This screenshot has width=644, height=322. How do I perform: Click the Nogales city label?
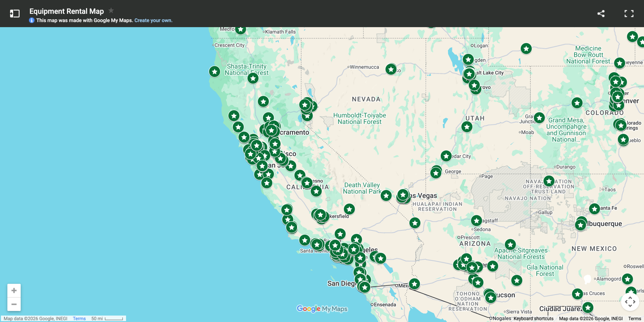tap(502, 318)
